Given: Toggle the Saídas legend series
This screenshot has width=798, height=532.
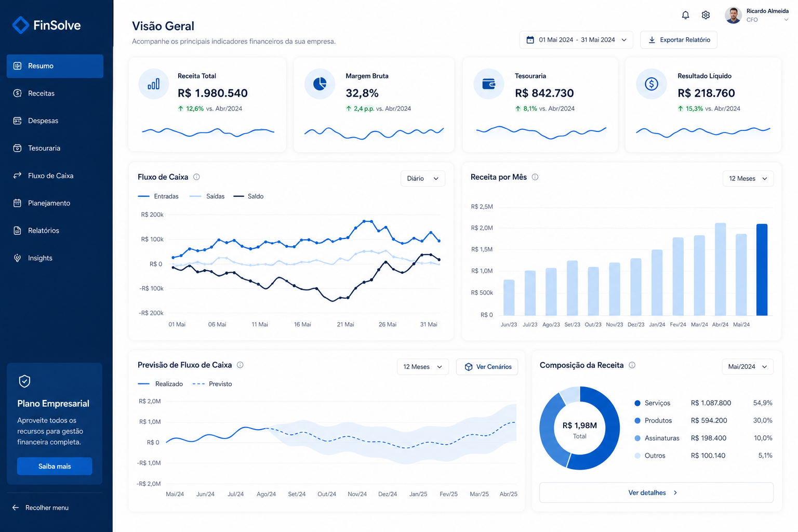Looking at the screenshot, I should coord(207,196).
